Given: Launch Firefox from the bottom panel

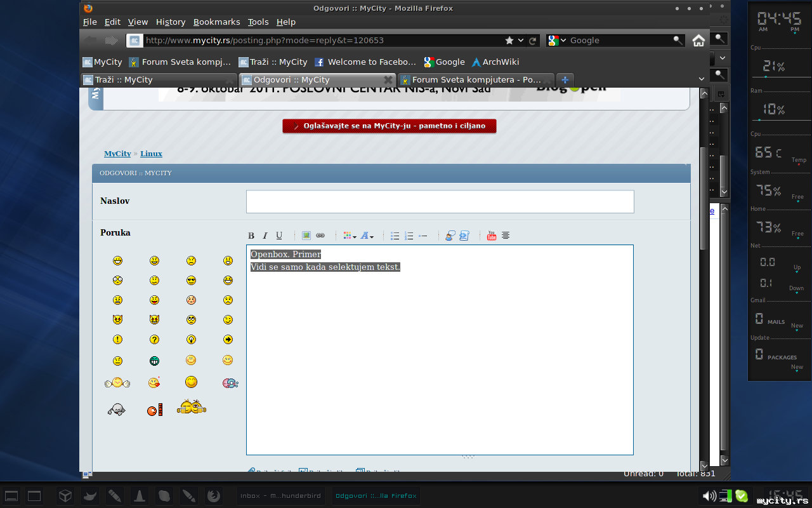Looking at the screenshot, I should (x=214, y=496).
